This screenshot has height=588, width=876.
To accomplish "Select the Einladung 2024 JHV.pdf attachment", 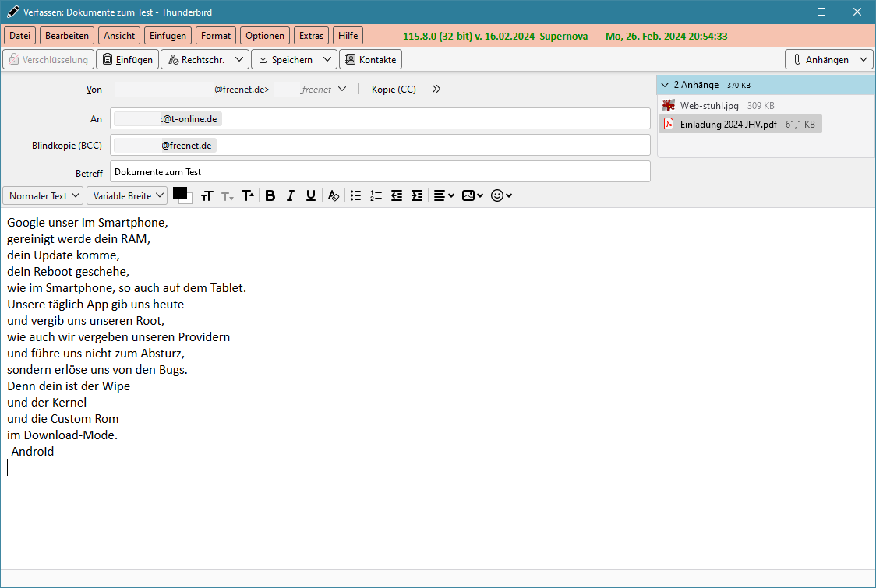I will click(740, 124).
